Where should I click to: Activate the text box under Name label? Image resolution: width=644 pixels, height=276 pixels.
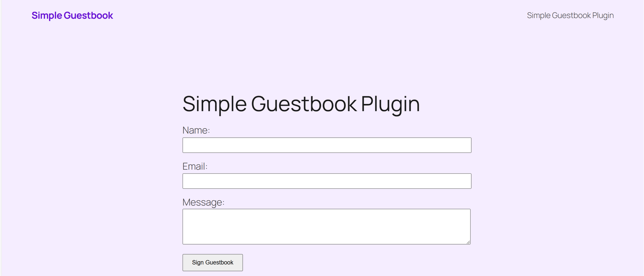pyautogui.click(x=327, y=145)
